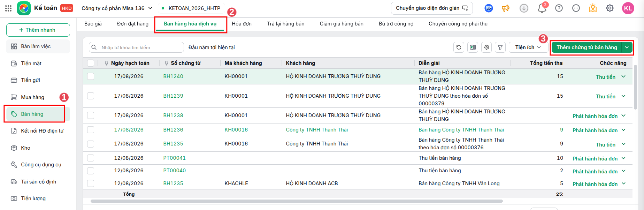Expand the Tiện ích dropdown

pyautogui.click(x=528, y=47)
